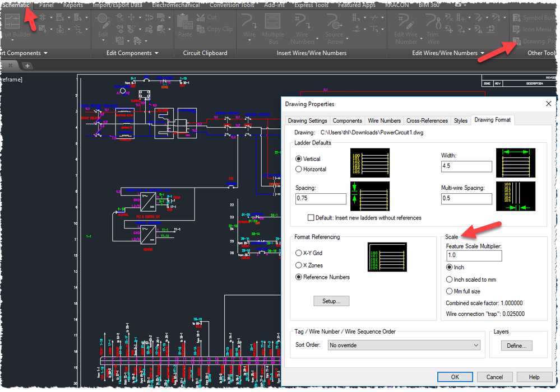The image size is (560, 392).
Task: Click the Wire Numbers tool
Action: click(x=302, y=29)
